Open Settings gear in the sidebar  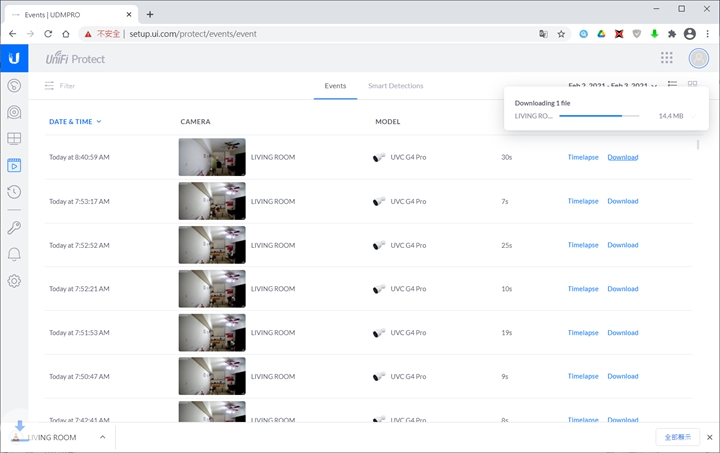point(14,281)
